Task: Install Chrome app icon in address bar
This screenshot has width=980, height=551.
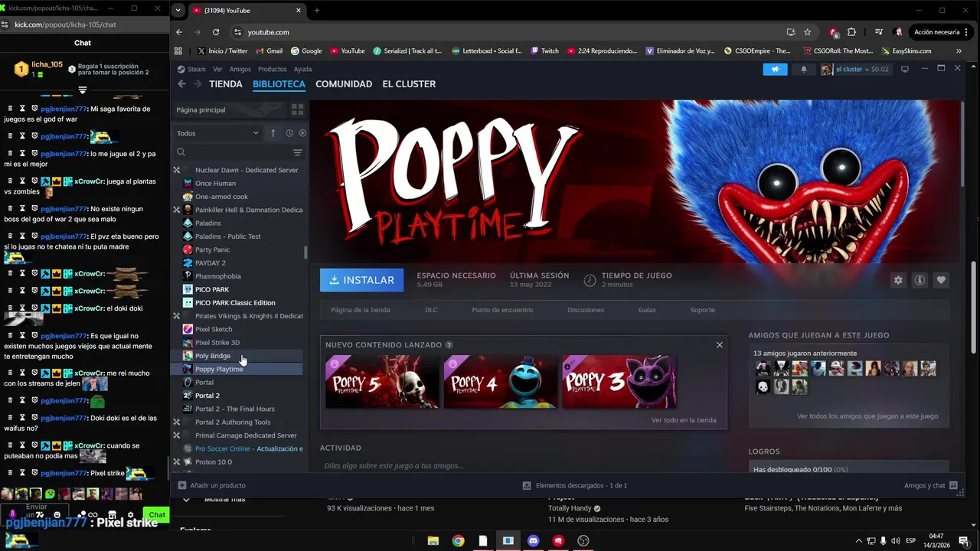Action: pos(791,32)
